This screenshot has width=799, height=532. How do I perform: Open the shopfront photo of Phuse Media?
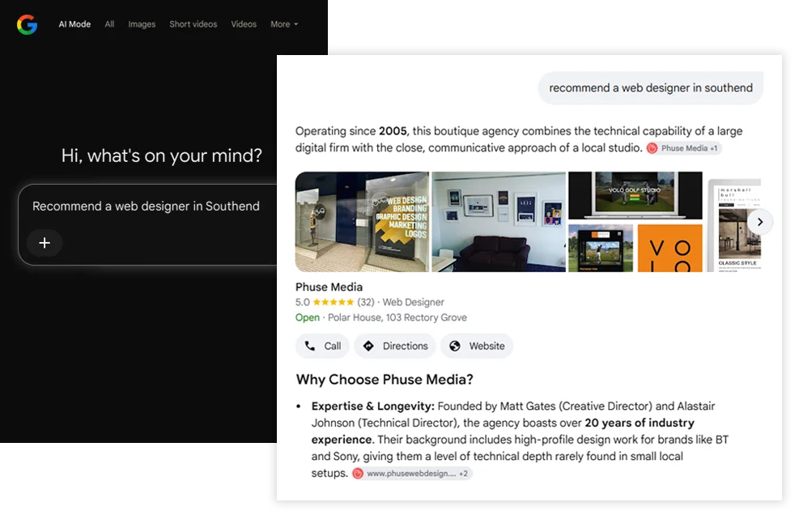362,222
